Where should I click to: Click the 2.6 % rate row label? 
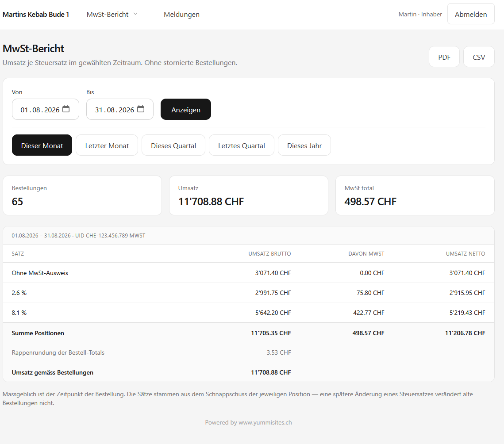(x=19, y=293)
